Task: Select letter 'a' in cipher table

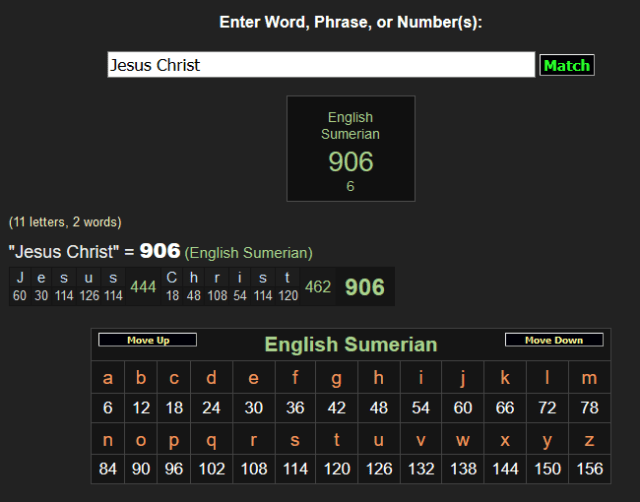Action: (x=108, y=378)
